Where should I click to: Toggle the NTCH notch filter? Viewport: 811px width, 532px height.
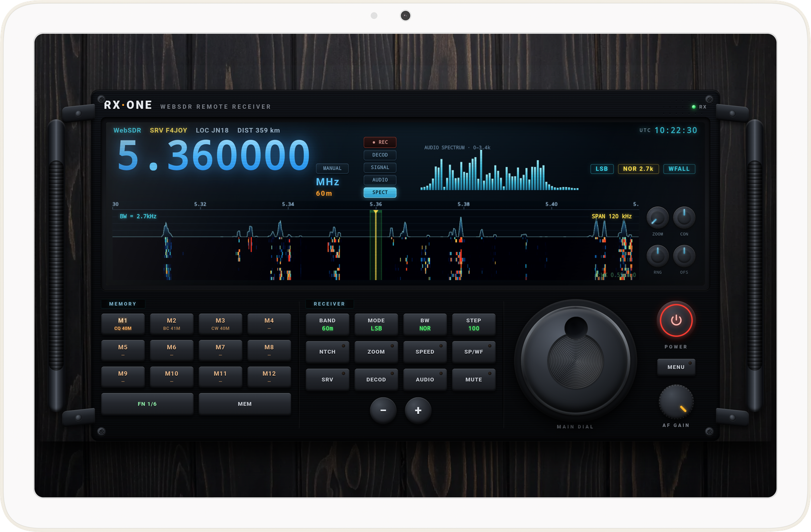(327, 352)
